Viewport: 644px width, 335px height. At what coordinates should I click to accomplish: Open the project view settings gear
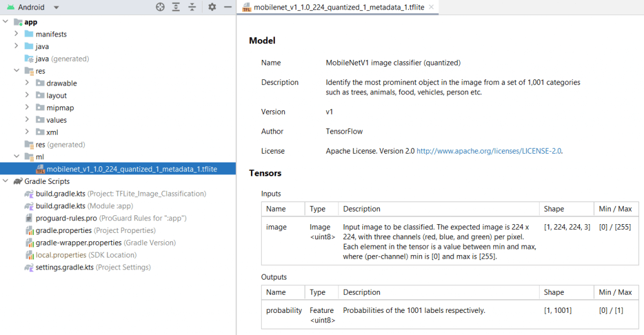pyautogui.click(x=212, y=7)
